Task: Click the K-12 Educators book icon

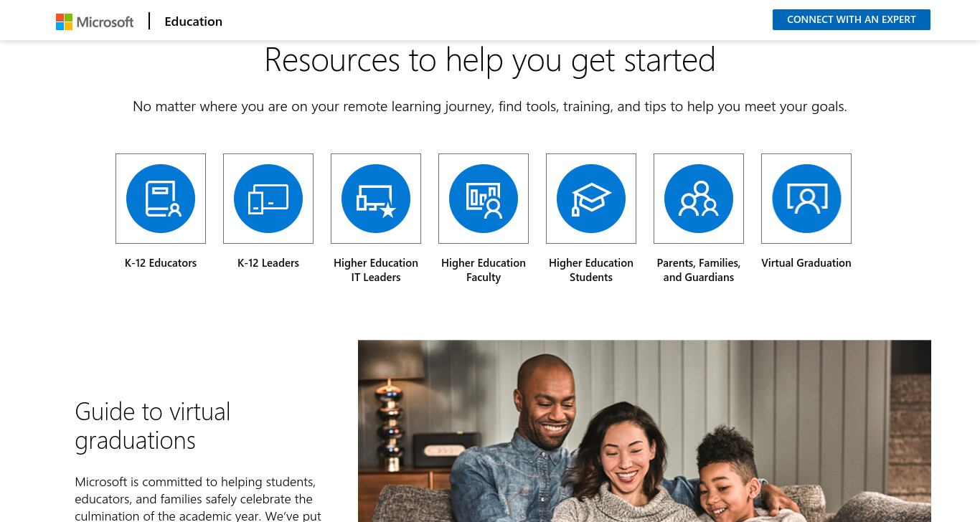Action: (161, 199)
